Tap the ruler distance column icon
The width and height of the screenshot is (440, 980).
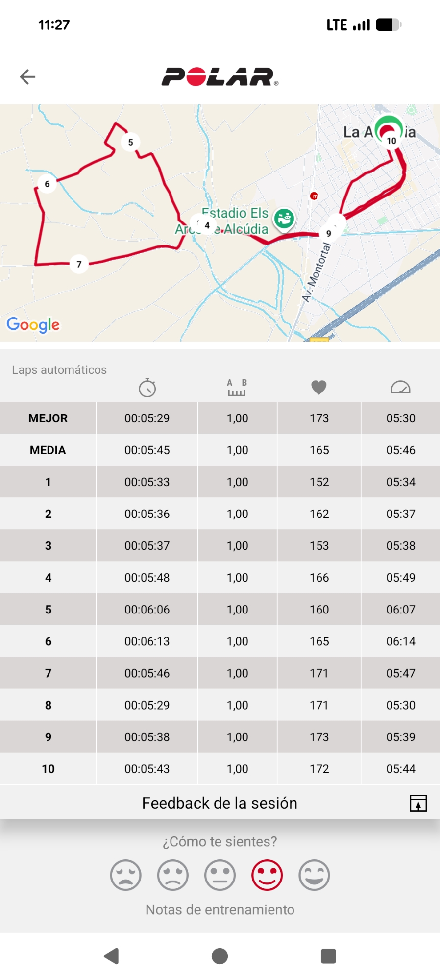tap(237, 388)
